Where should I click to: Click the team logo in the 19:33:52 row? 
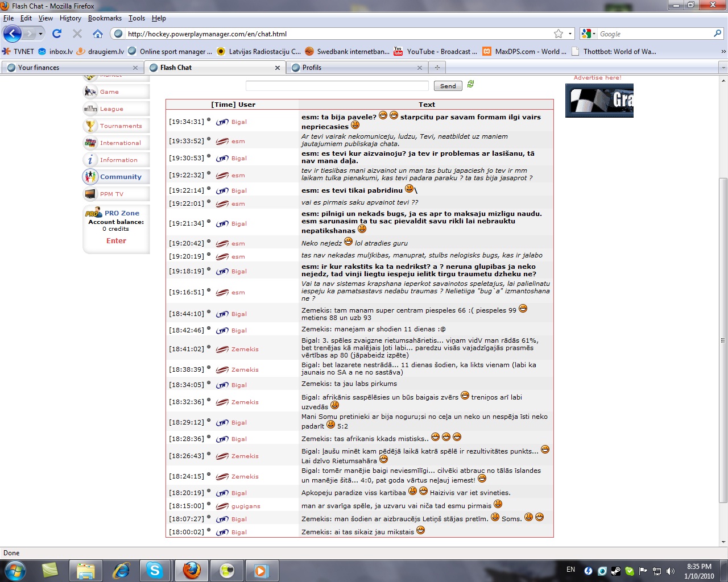tap(222, 141)
